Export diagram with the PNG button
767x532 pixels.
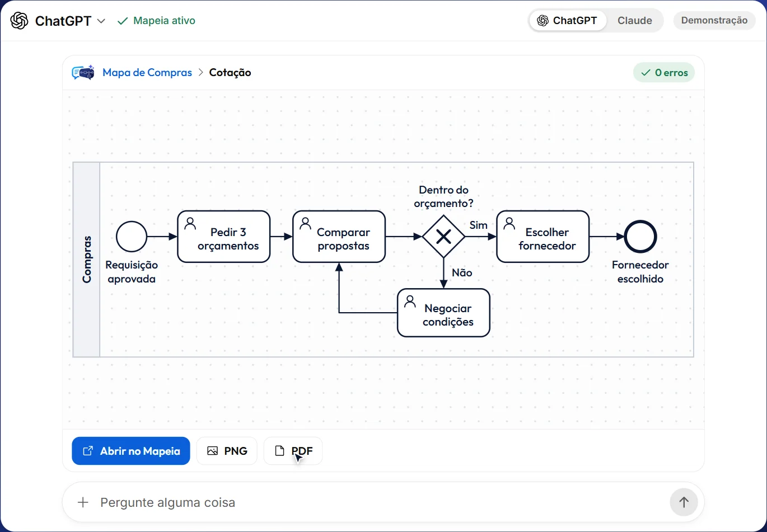[x=227, y=451]
